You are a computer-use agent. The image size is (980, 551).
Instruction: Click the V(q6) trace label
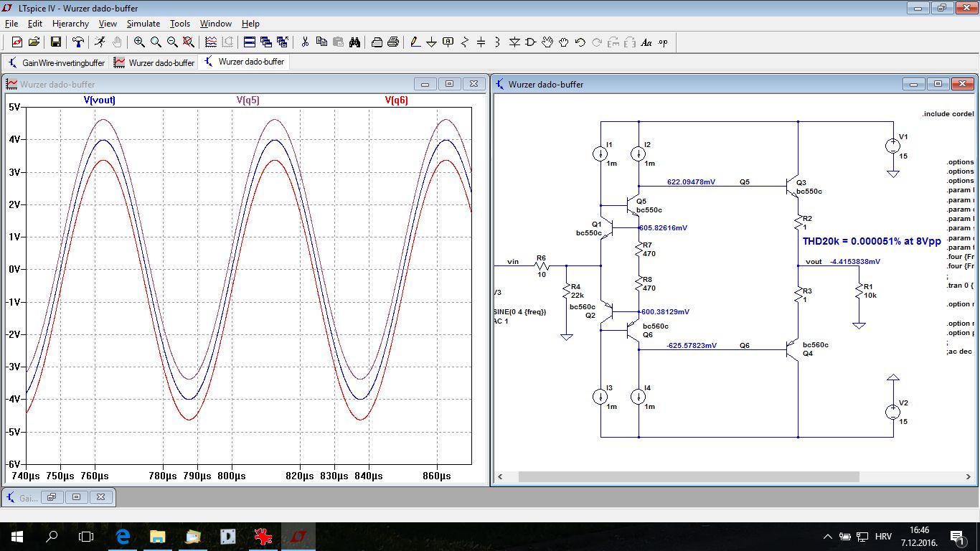397,100
